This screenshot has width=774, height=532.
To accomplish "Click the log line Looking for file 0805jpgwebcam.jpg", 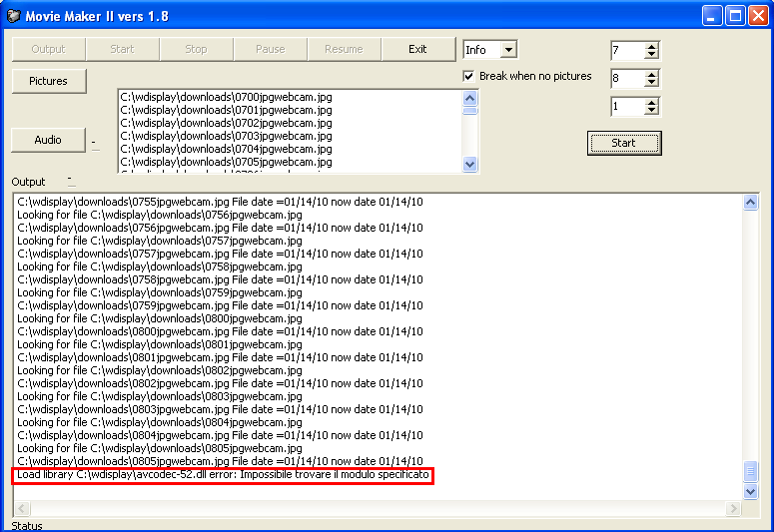I will tap(160, 448).
